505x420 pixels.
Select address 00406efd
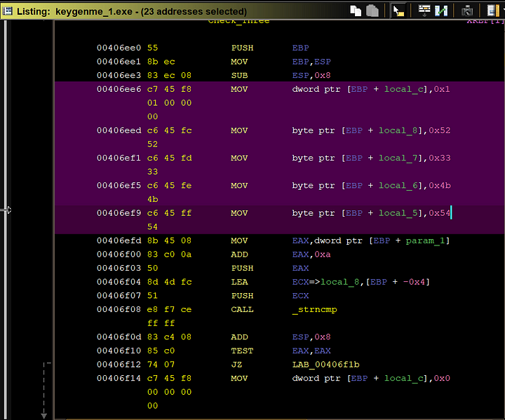coord(119,241)
